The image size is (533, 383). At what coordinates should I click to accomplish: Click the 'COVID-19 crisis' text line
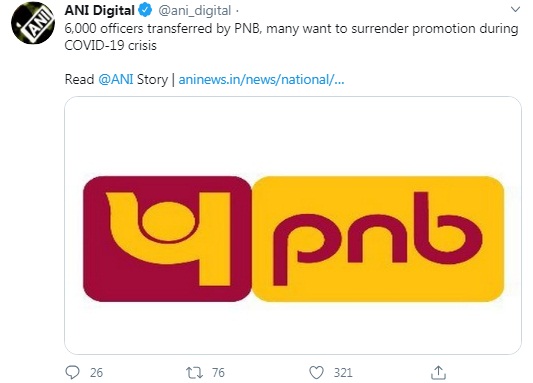pos(110,46)
